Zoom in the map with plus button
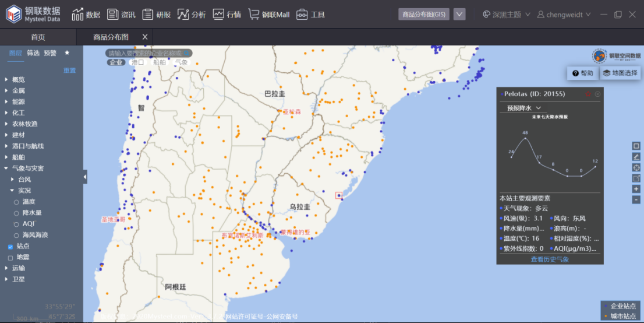Screen dimensions: 644x323 pyautogui.click(x=636, y=189)
